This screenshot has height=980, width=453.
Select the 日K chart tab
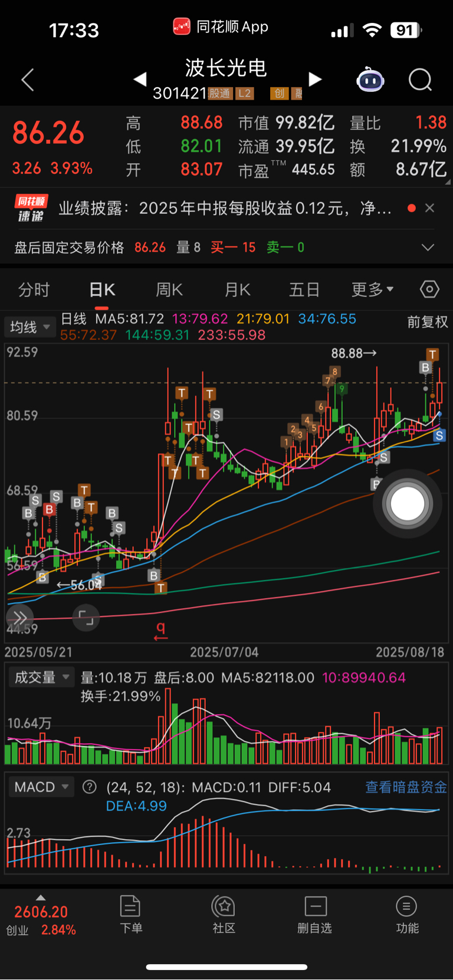[102, 290]
